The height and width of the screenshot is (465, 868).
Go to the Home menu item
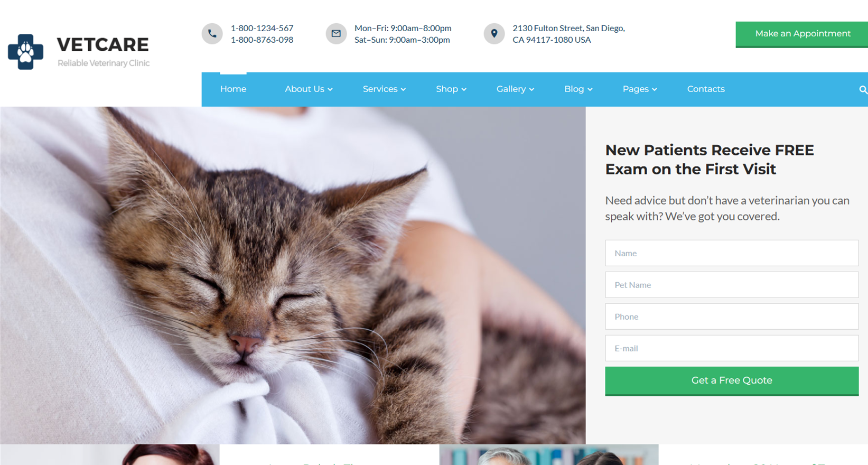click(x=233, y=89)
